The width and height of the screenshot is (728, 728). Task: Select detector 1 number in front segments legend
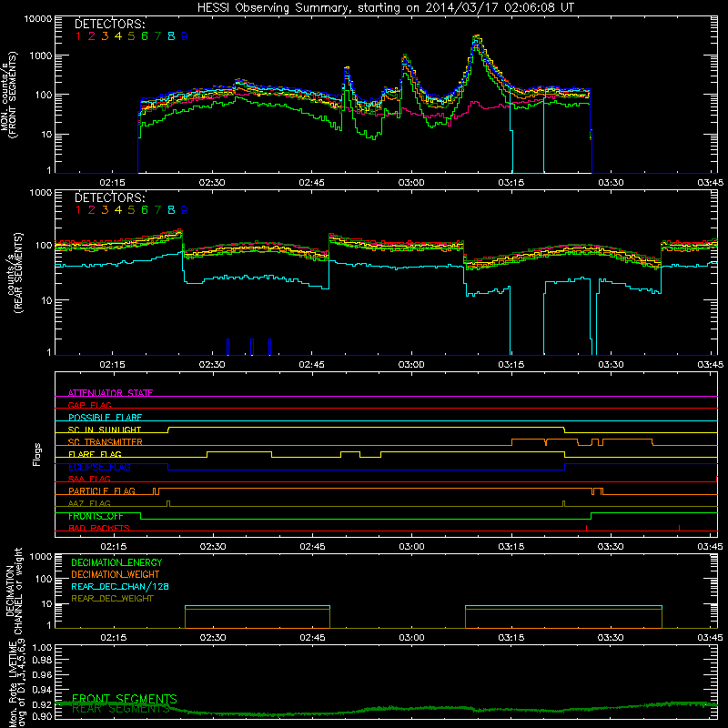click(78, 36)
